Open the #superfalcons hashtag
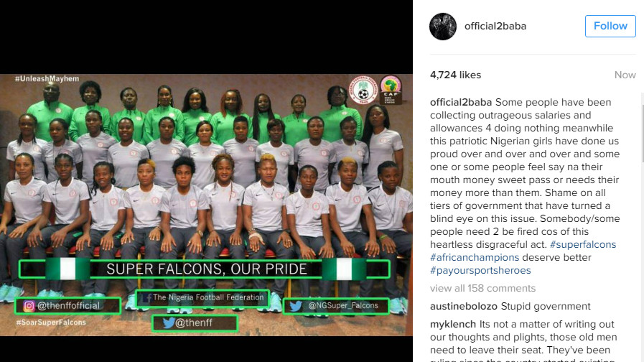Image resolution: width=644 pixels, height=362 pixels. (x=583, y=244)
